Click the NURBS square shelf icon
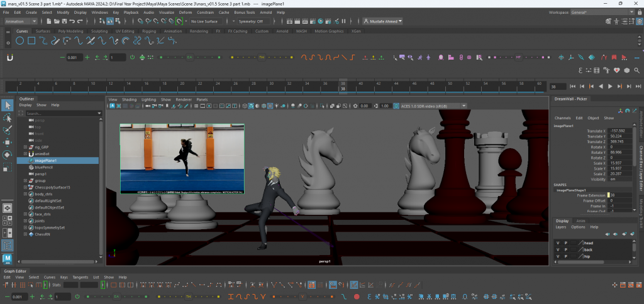 [x=31, y=41]
